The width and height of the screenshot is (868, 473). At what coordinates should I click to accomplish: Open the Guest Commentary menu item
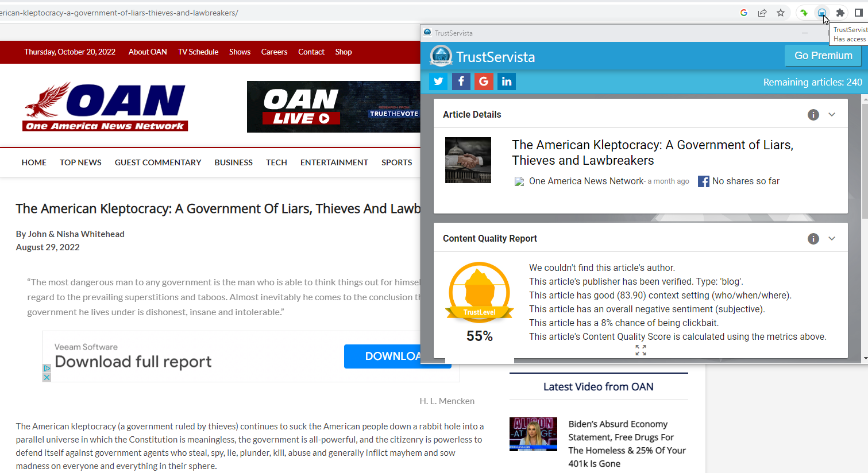click(158, 162)
